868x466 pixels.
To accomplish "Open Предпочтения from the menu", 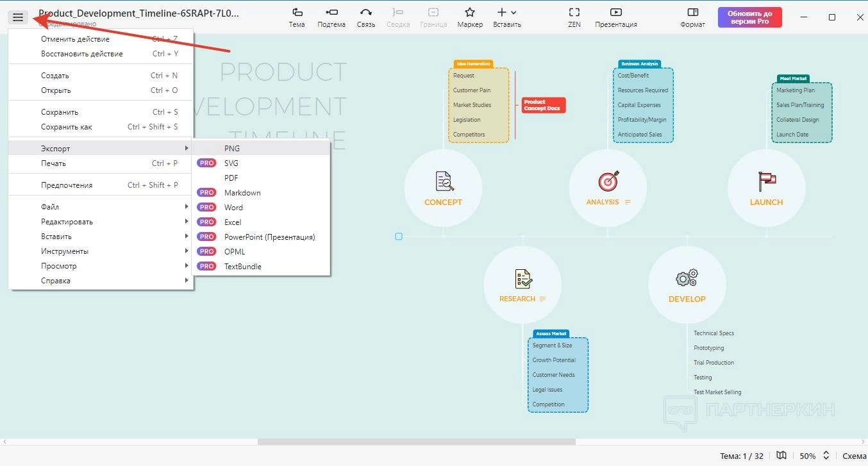I will (67, 185).
